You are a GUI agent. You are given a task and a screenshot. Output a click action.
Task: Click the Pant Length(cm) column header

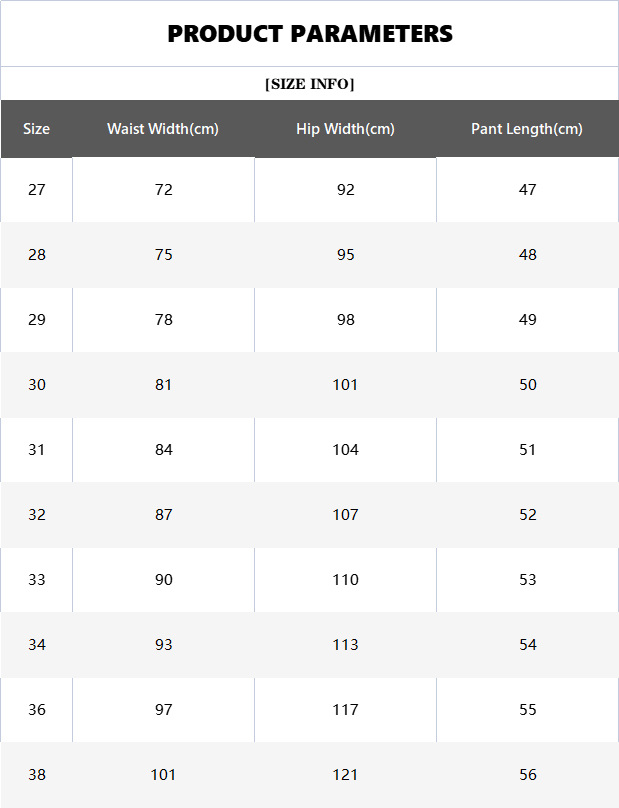click(x=527, y=129)
